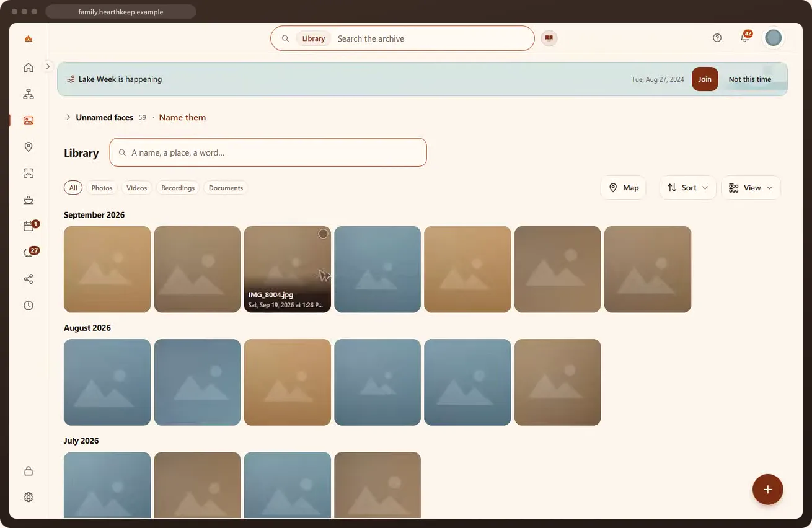Open the Map view button
This screenshot has height=528, width=812.
coord(624,188)
